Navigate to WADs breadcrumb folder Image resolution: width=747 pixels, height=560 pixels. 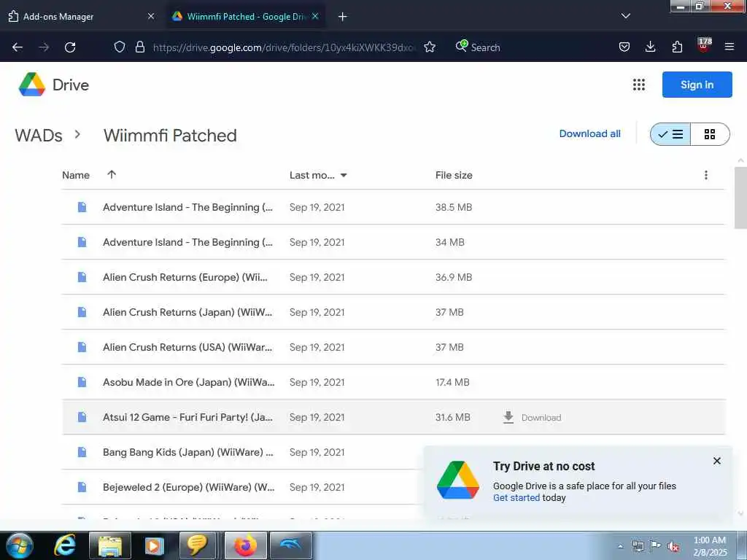pyautogui.click(x=39, y=135)
